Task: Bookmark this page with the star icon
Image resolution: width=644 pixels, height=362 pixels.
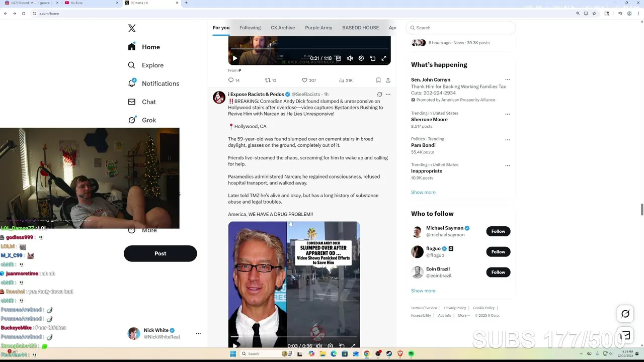Action: click(594, 14)
